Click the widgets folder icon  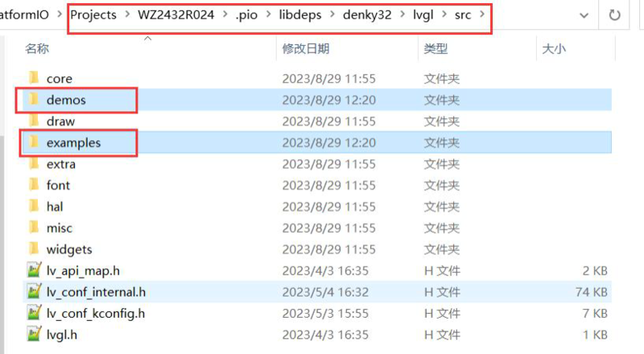click(34, 249)
